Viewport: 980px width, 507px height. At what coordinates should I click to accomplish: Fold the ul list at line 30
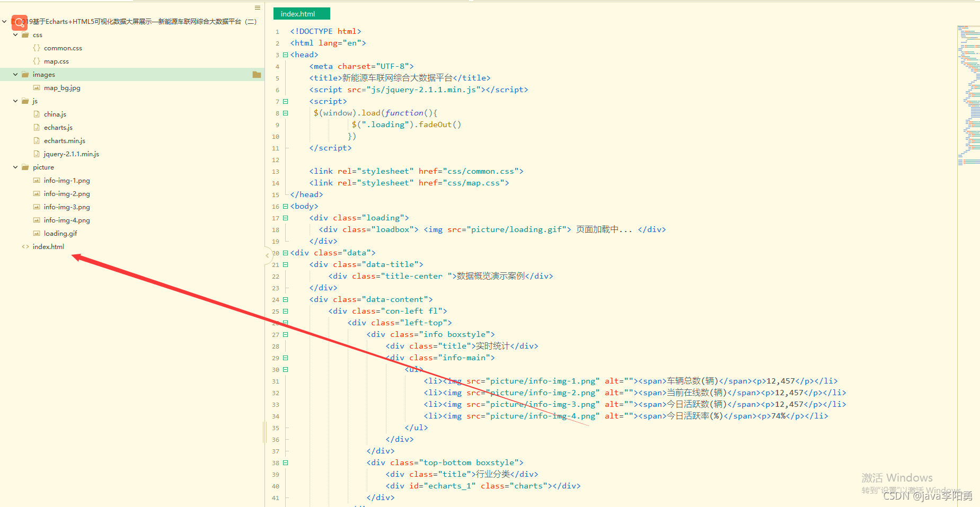pos(286,369)
